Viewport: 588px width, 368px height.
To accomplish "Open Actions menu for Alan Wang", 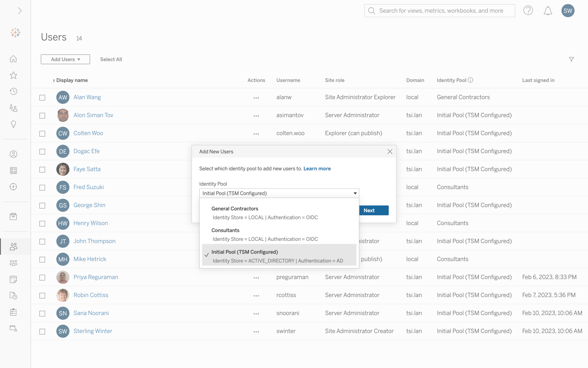I will [x=256, y=97].
